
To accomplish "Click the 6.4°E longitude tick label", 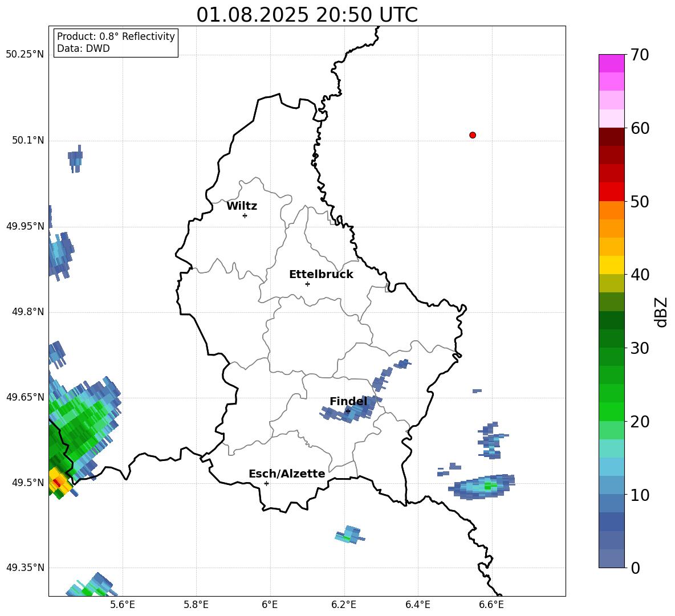I will [x=417, y=605].
